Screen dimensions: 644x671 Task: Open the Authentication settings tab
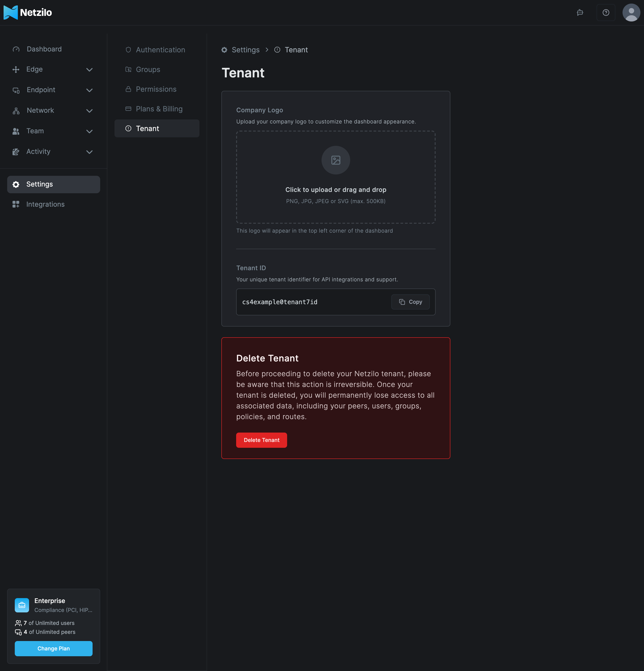pyautogui.click(x=157, y=50)
